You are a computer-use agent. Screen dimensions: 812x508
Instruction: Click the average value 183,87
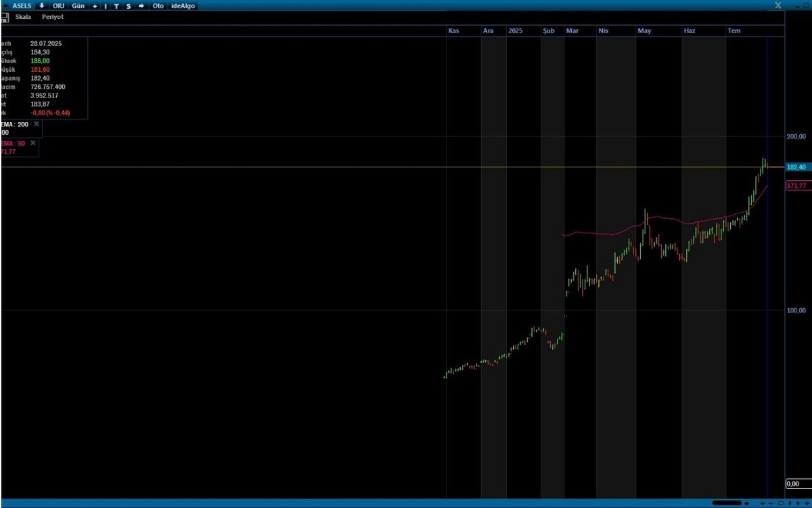point(40,104)
